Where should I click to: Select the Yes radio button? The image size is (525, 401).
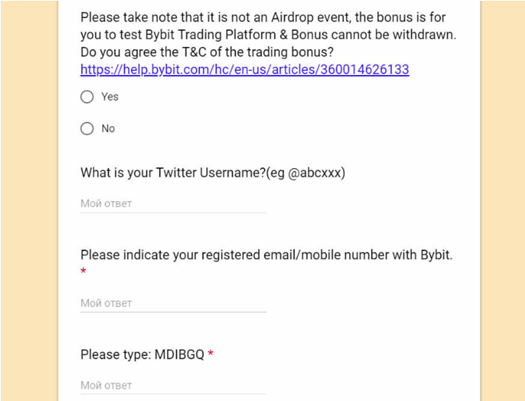[87, 97]
